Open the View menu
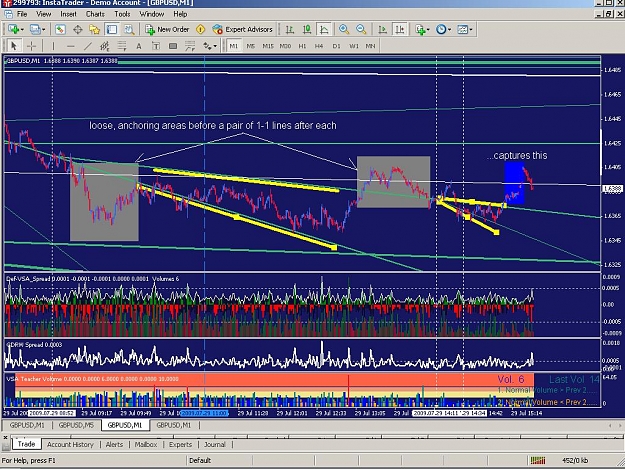The image size is (625, 469). [43, 14]
